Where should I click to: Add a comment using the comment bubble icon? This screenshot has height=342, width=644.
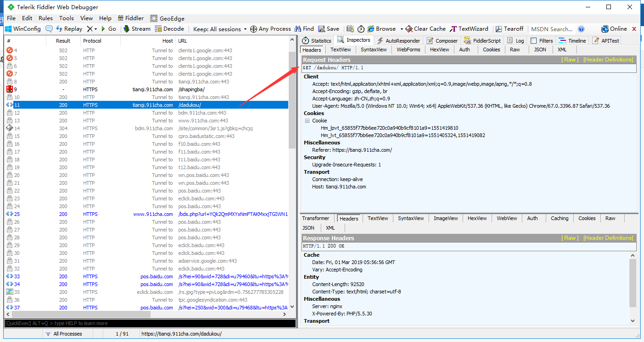49,28
